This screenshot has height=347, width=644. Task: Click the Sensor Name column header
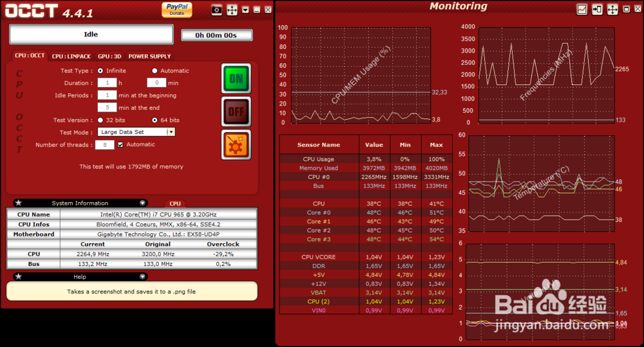(x=319, y=145)
